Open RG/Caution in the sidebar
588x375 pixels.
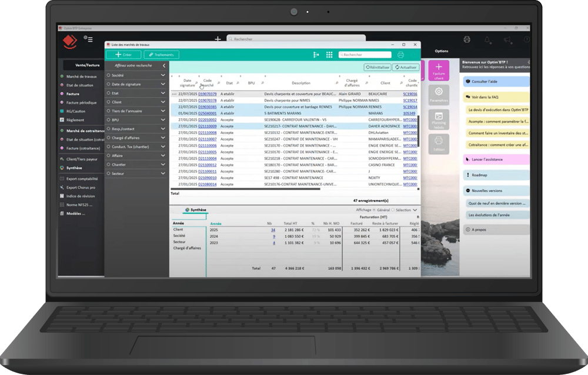76,111
